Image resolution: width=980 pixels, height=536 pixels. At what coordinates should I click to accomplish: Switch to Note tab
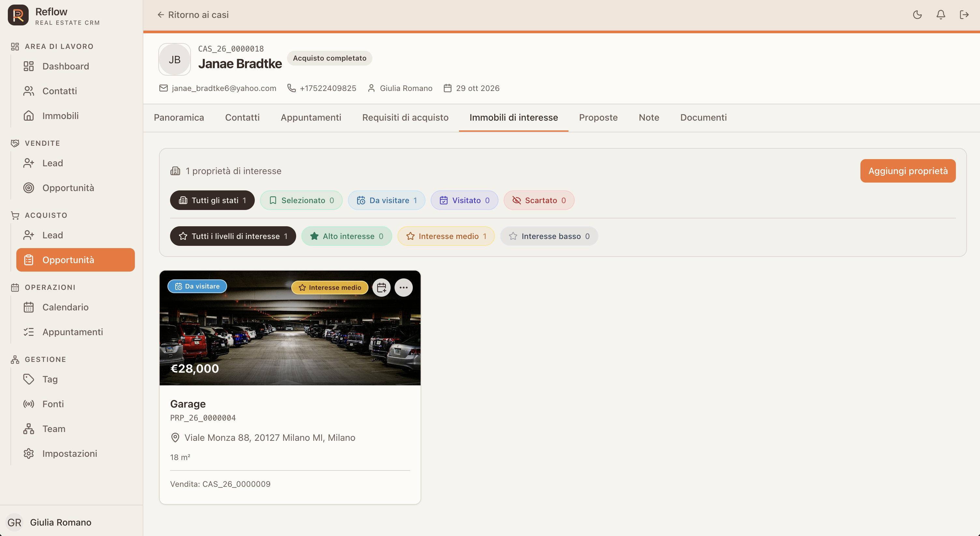[649, 118]
